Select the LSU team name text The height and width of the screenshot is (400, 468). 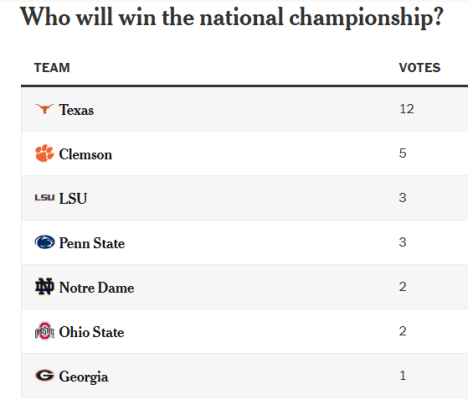tap(73, 199)
